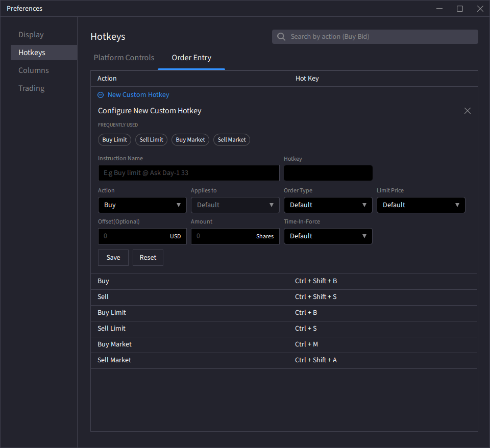Save the custom hotkey
This screenshot has height=448, width=490.
point(113,258)
